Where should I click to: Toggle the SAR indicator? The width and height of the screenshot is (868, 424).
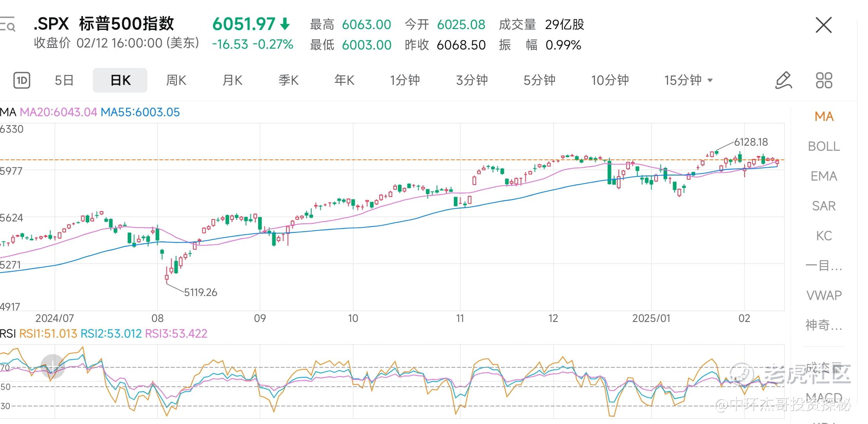[x=824, y=206]
